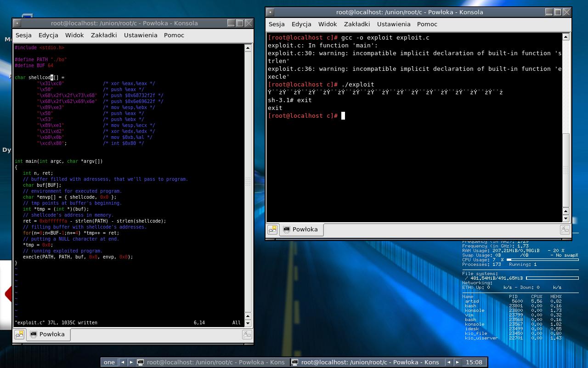Activate second Konsola entry in taskbar

click(x=367, y=362)
